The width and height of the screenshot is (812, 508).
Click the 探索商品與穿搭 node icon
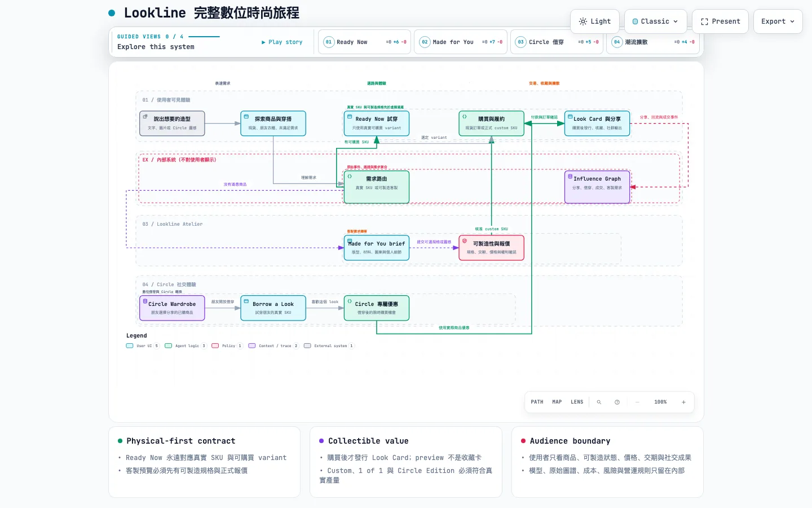pyautogui.click(x=246, y=117)
